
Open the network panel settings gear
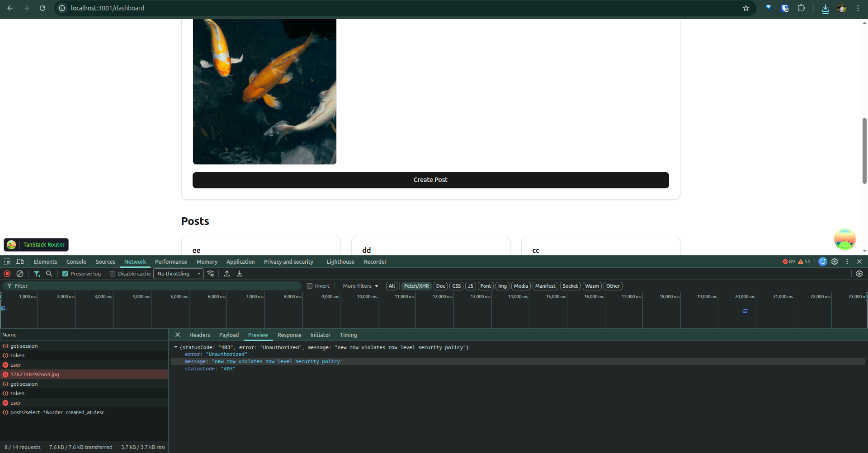click(859, 274)
